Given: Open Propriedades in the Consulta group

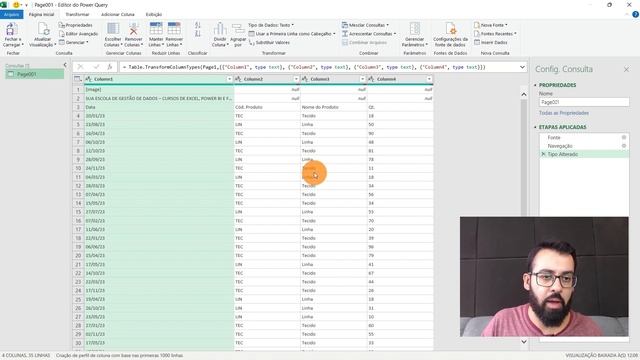Looking at the screenshot, I should pyautogui.click(x=76, y=25).
